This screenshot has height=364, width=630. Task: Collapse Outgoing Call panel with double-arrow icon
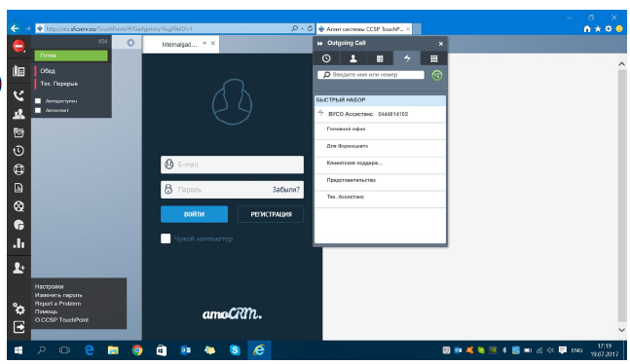tap(319, 44)
